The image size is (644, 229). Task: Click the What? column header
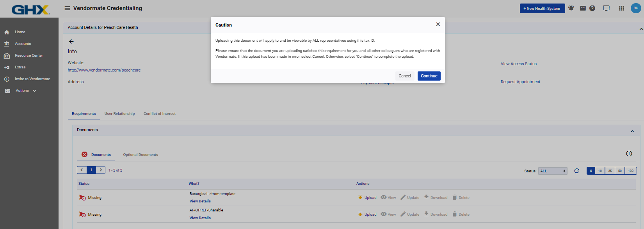tap(194, 184)
